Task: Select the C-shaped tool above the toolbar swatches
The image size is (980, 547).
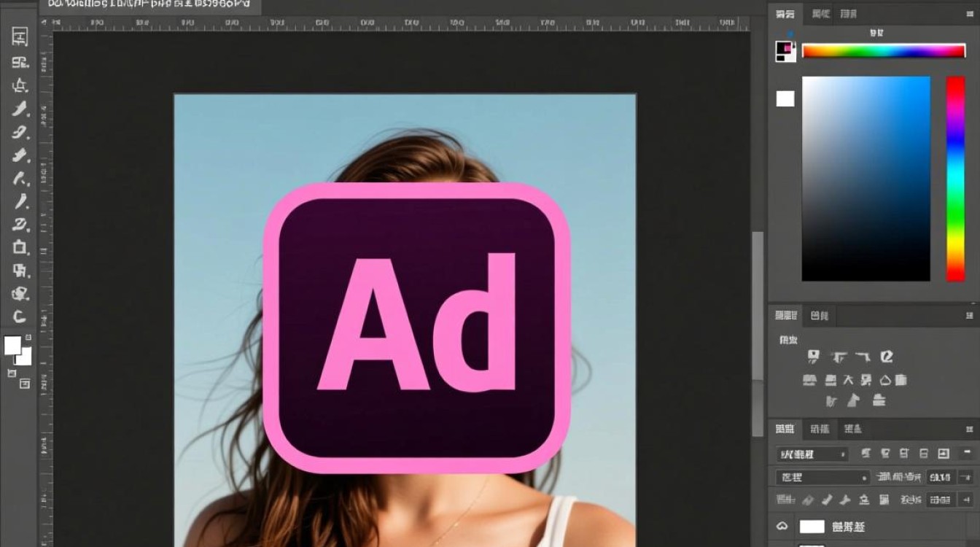Action: (20, 317)
